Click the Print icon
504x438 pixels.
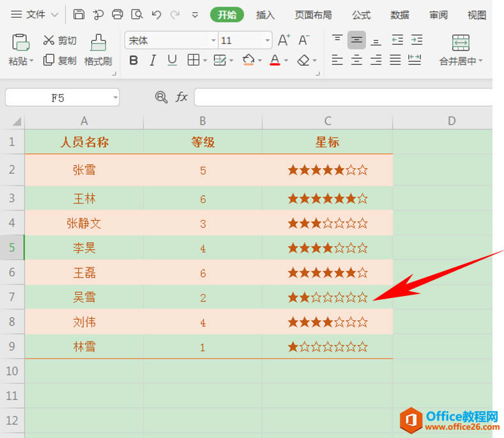[x=118, y=15]
